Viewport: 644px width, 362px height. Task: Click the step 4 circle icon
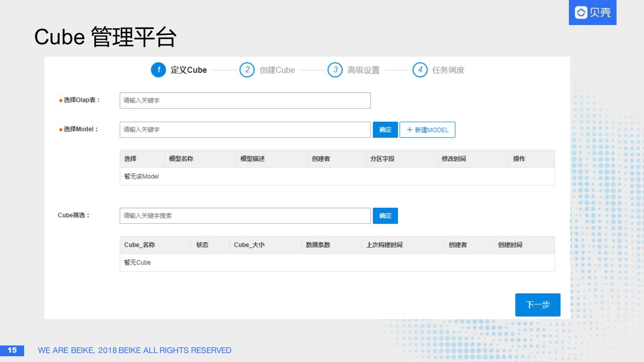(420, 70)
